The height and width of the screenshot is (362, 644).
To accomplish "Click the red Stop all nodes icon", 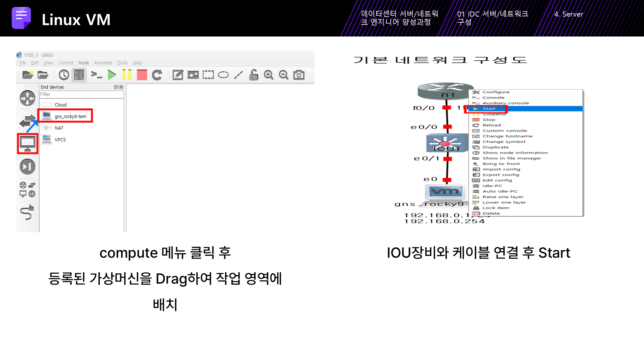I will pyautogui.click(x=142, y=75).
